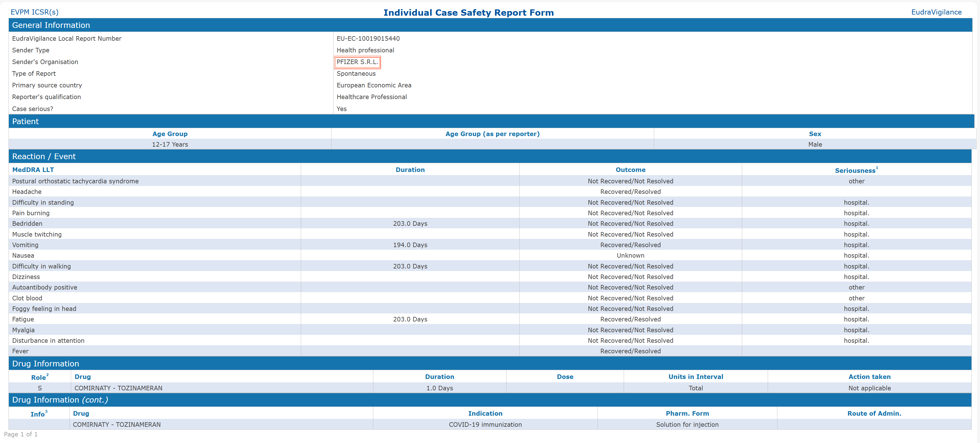Image resolution: width=980 pixels, height=443 pixels.
Task: Click the Solution for injection form
Action: coord(687,425)
